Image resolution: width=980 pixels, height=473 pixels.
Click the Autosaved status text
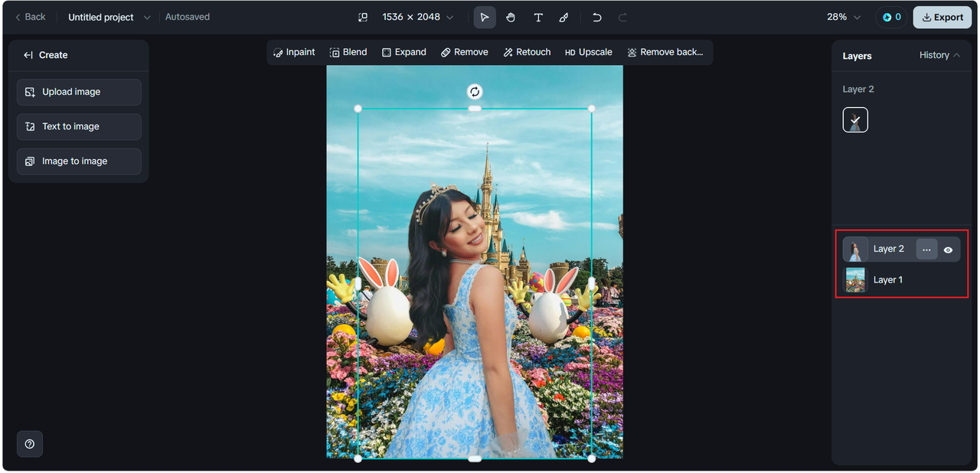(x=188, y=17)
